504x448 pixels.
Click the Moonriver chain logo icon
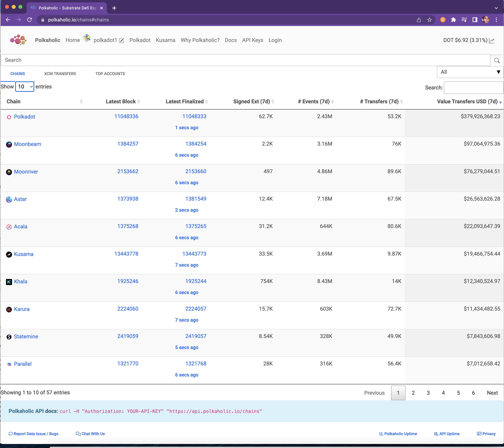coord(9,172)
